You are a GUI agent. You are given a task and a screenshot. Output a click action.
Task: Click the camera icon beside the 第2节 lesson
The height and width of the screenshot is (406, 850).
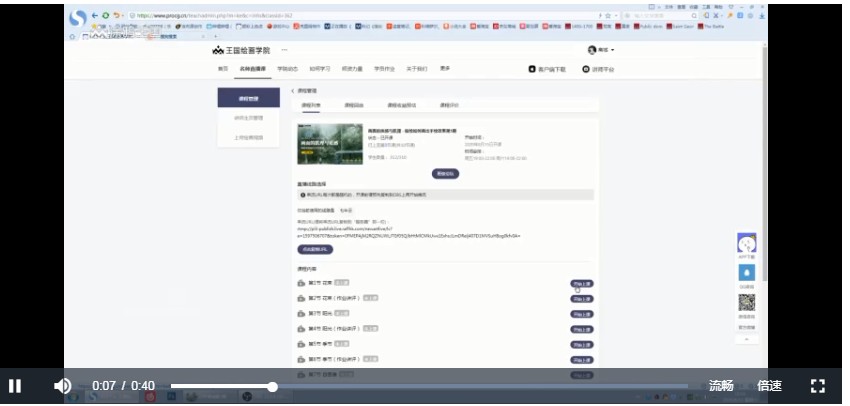click(x=301, y=298)
